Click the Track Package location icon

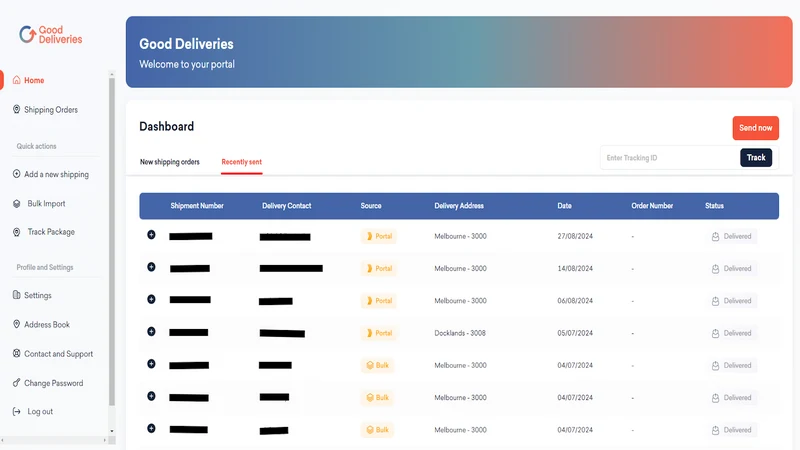coord(16,232)
